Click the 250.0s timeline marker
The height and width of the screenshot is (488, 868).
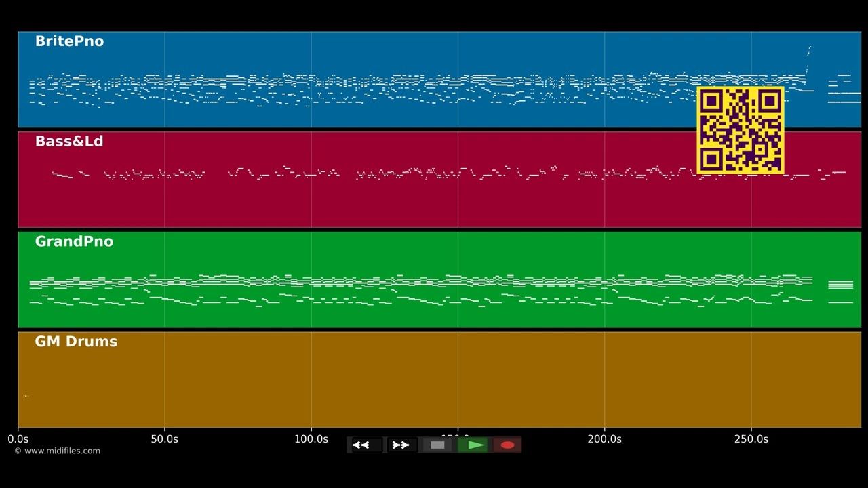point(751,439)
